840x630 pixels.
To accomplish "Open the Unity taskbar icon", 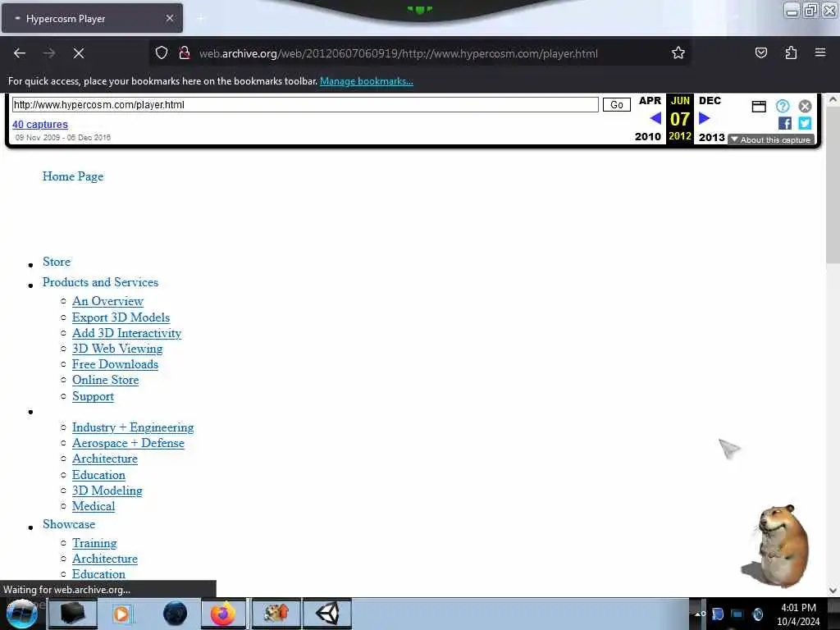I will [x=327, y=614].
